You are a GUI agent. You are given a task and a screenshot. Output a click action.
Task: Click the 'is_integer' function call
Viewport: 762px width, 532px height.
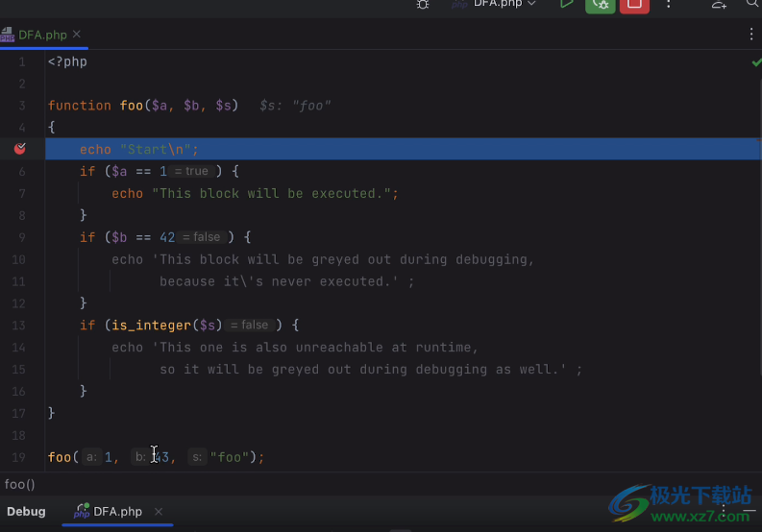point(151,325)
